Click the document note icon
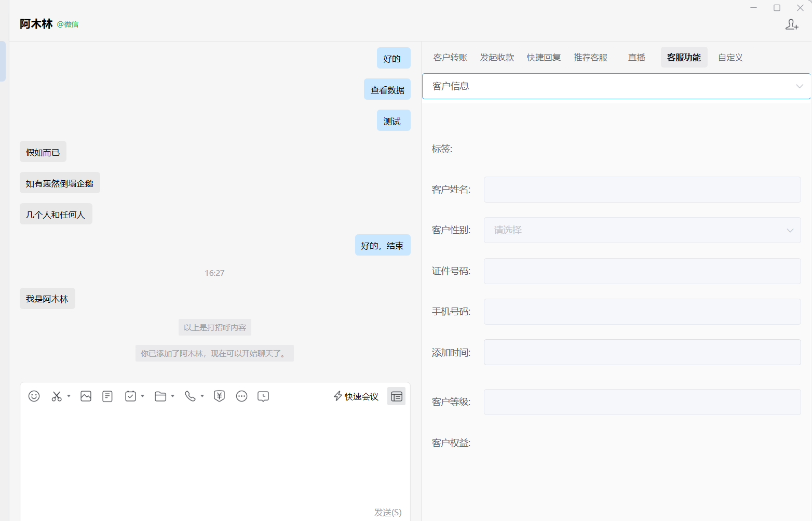 click(107, 396)
